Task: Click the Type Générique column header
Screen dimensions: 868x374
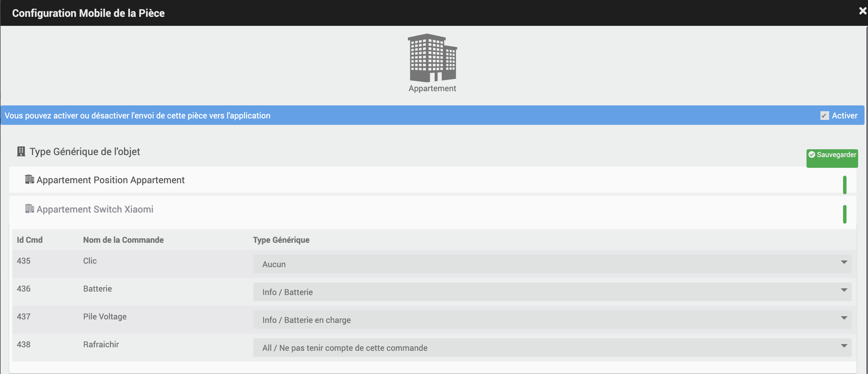Action: click(x=281, y=240)
